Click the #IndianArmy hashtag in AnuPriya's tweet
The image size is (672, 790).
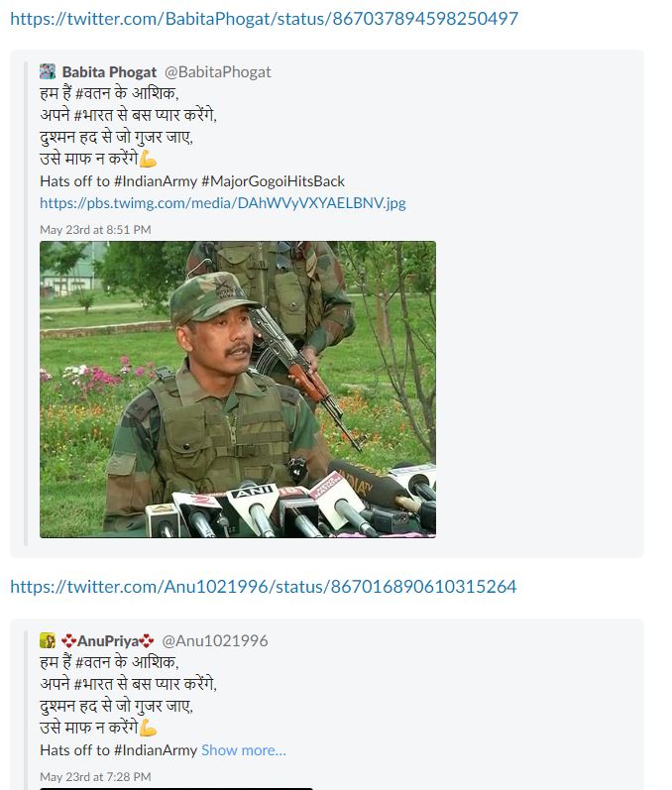coord(156,750)
